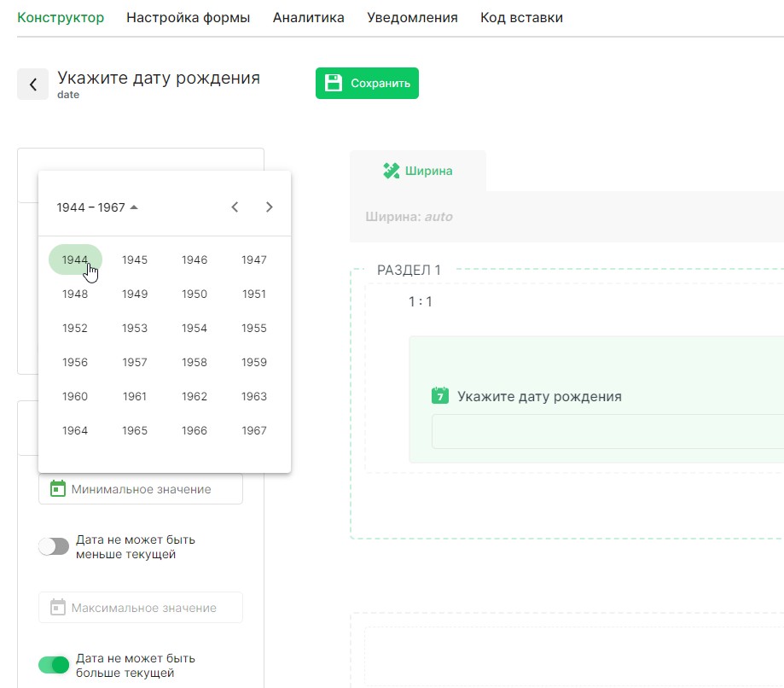The image size is (784, 688).
Task: Open the Уведомления tab
Action: [412, 17]
